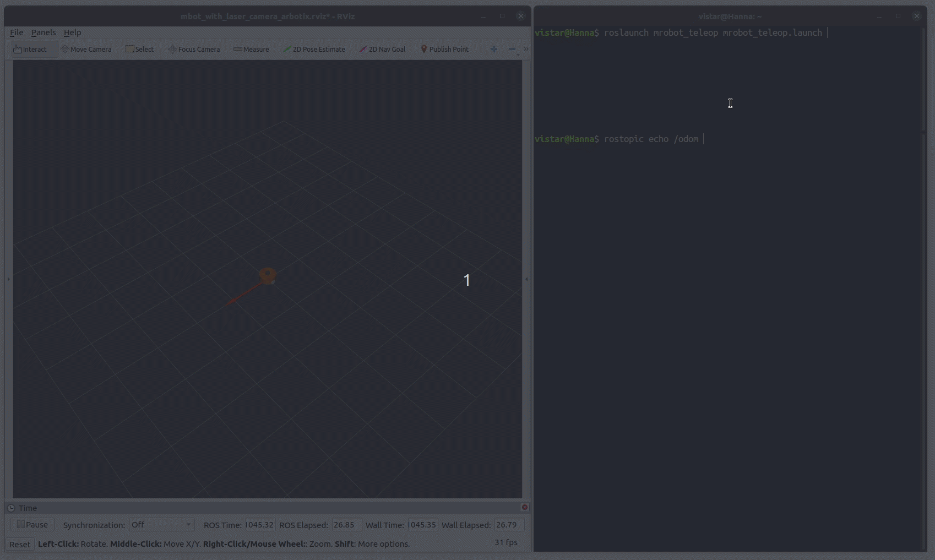The width and height of the screenshot is (935, 560).
Task: Click the ROS Elapsed field
Action: click(x=346, y=525)
